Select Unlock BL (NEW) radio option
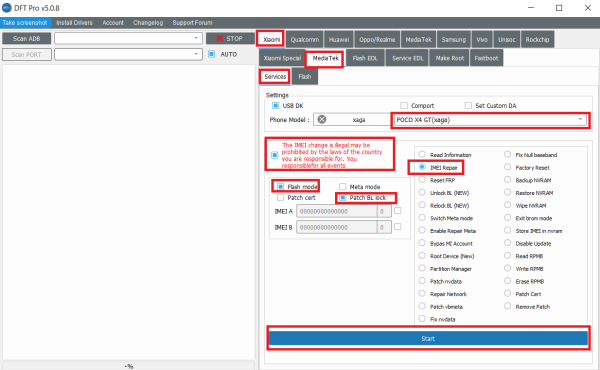Screen dimensions: 600x370 pyautogui.click(x=422, y=192)
